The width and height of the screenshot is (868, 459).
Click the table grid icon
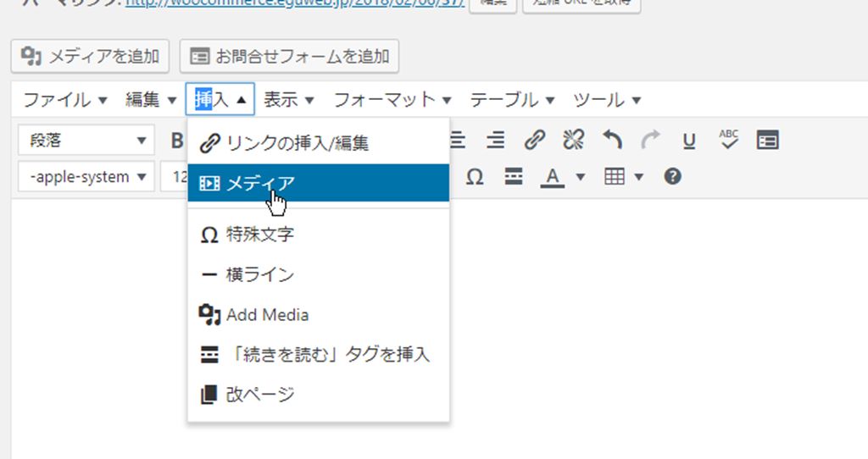(614, 177)
